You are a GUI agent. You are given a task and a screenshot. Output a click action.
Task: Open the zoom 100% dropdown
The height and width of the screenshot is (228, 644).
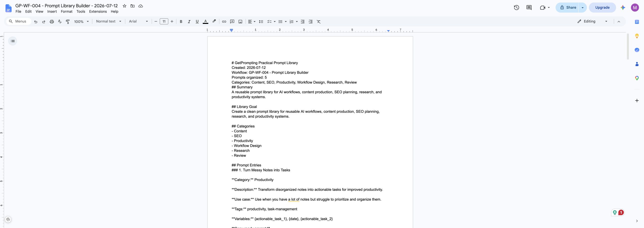pos(82,22)
